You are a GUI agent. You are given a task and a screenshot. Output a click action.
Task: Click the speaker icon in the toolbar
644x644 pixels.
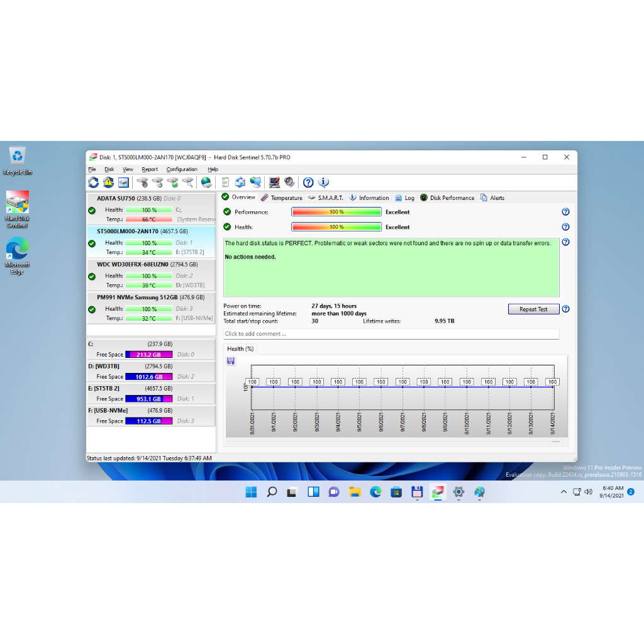click(289, 182)
